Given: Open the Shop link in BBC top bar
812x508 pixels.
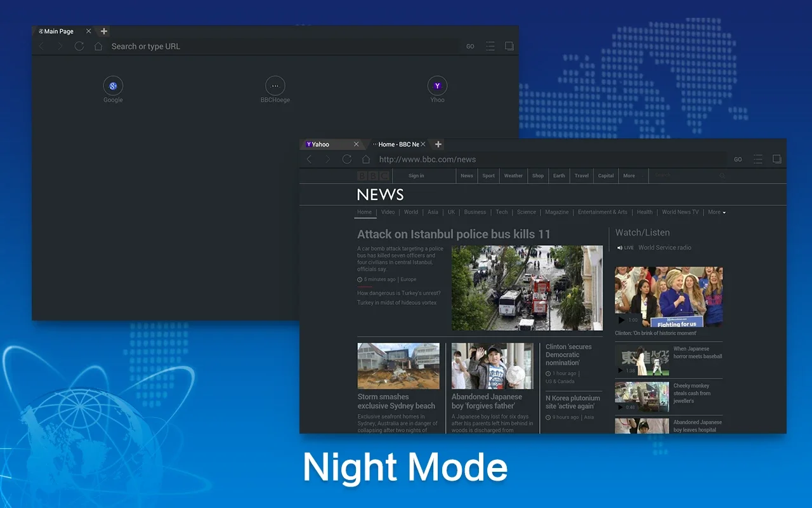Looking at the screenshot, I should pyautogui.click(x=538, y=176).
